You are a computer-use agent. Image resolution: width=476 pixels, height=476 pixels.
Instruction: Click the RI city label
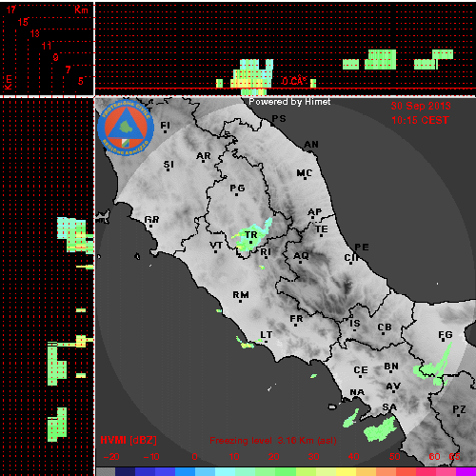tap(266, 251)
